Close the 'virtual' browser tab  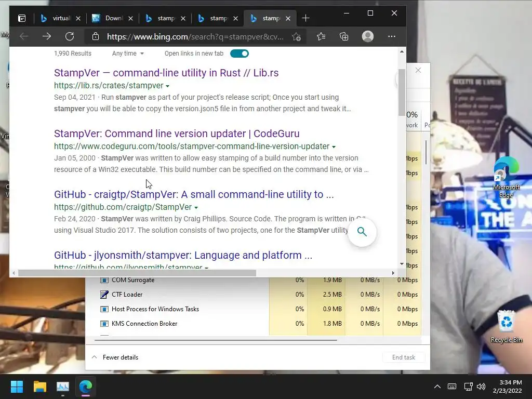pyautogui.click(x=78, y=18)
